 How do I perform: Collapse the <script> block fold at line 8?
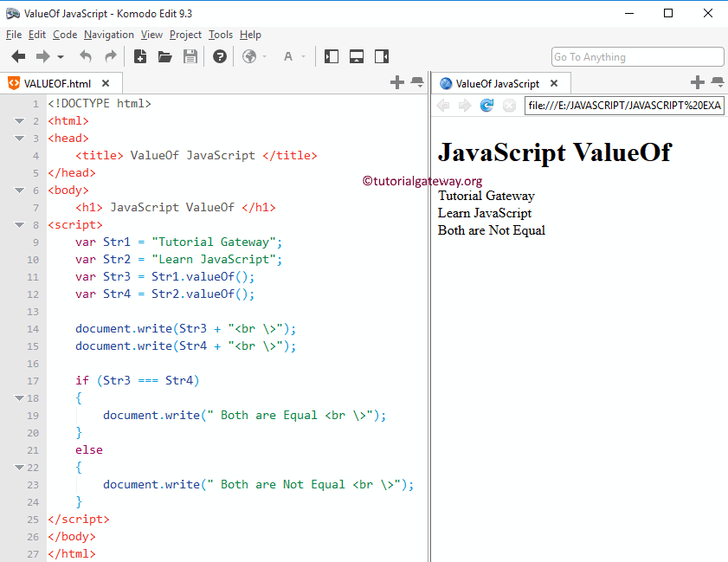19,225
